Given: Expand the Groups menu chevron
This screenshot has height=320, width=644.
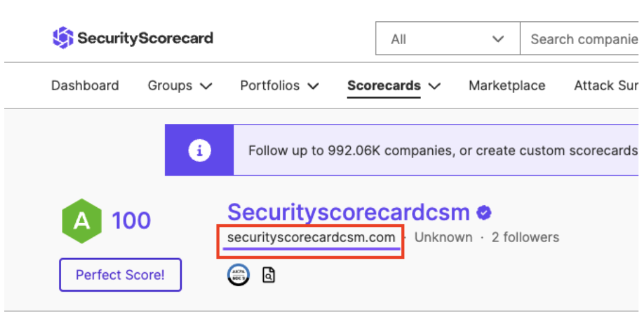Looking at the screenshot, I should (206, 86).
